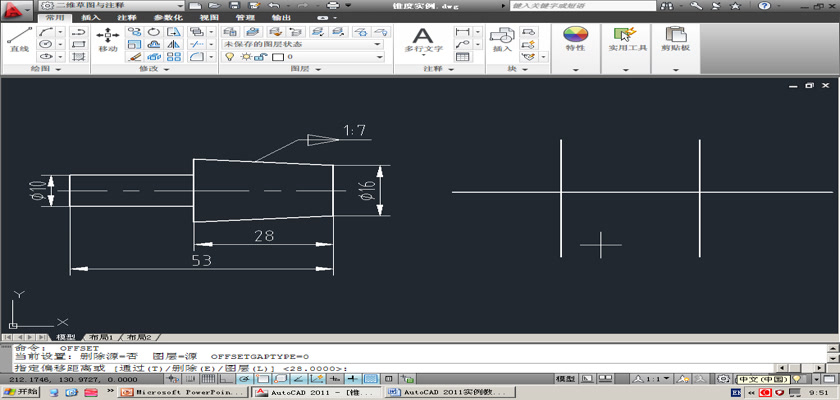This screenshot has height=400, width=840.
Task: Click the Open file icon in quick access toolbar
Action: tap(214, 5)
